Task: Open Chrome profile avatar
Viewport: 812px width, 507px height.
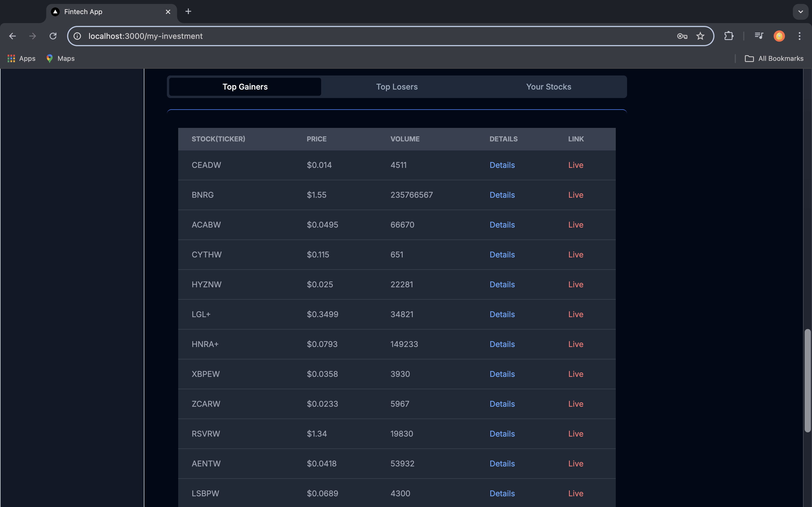Action: [x=779, y=36]
